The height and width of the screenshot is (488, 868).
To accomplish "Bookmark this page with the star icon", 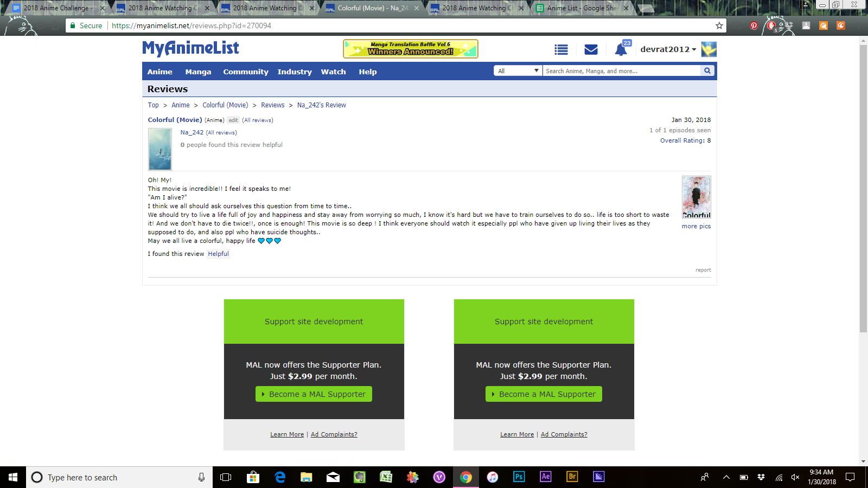I will (719, 25).
